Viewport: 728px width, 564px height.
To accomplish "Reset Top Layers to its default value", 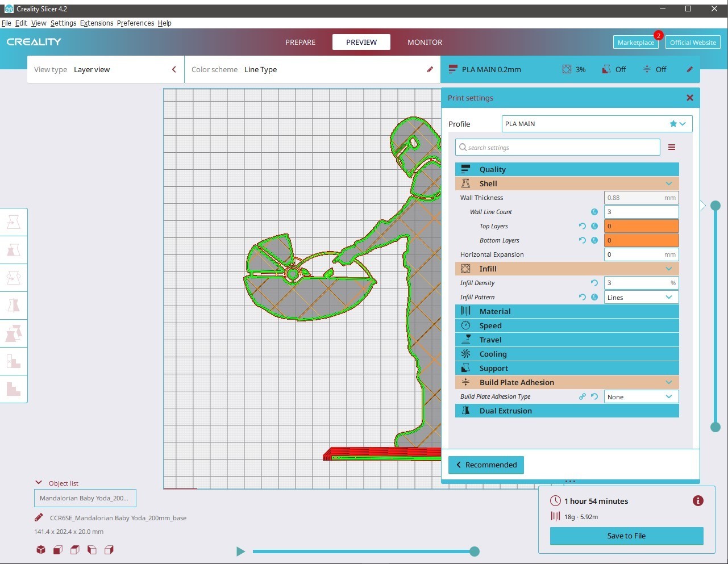I will 583,226.
